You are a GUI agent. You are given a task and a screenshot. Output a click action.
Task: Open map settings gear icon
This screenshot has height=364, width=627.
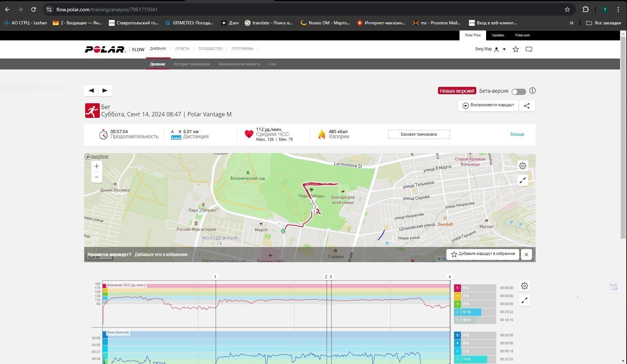coord(522,166)
